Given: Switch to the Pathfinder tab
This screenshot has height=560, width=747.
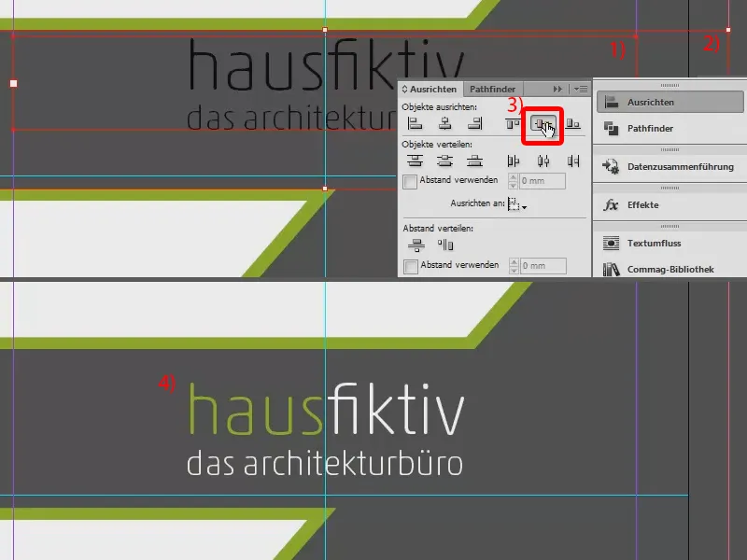Looking at the screenshot, I should point(493,89).
